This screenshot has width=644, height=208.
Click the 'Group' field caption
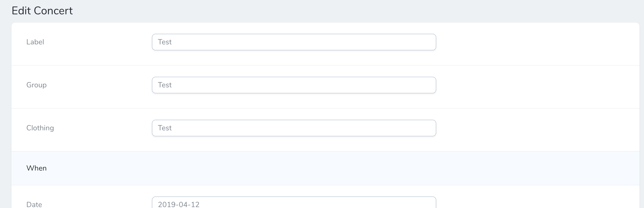(36, 85)
